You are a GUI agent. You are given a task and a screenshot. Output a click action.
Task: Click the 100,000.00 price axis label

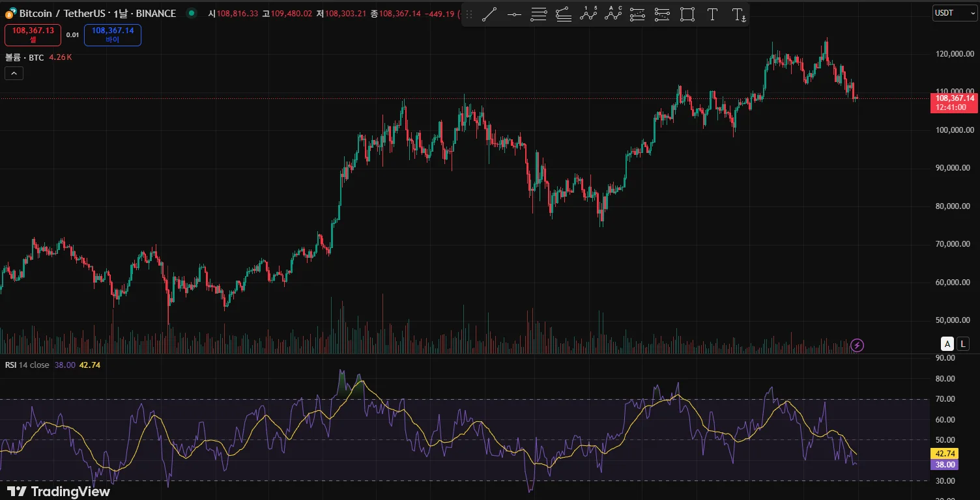pos(955,130)
